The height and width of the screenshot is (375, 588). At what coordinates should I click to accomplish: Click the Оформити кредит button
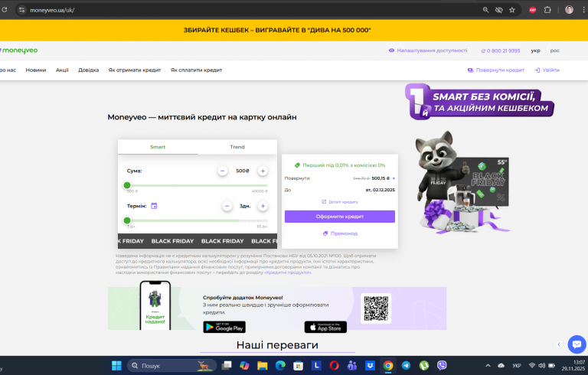340,217
